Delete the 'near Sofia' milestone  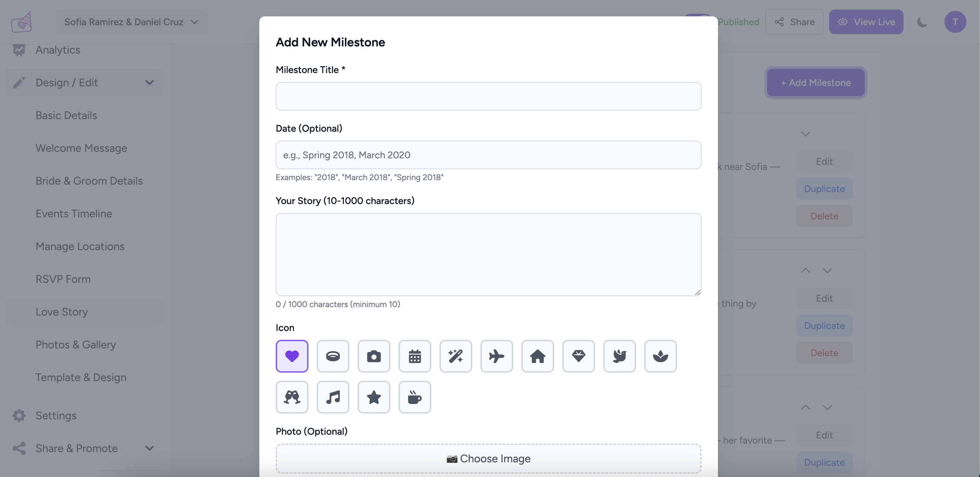824,216
